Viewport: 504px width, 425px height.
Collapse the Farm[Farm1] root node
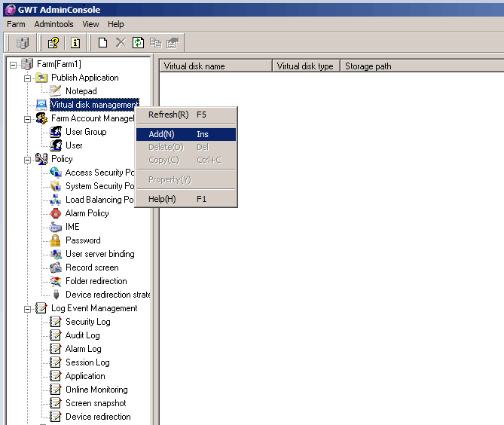click(14, 64)
